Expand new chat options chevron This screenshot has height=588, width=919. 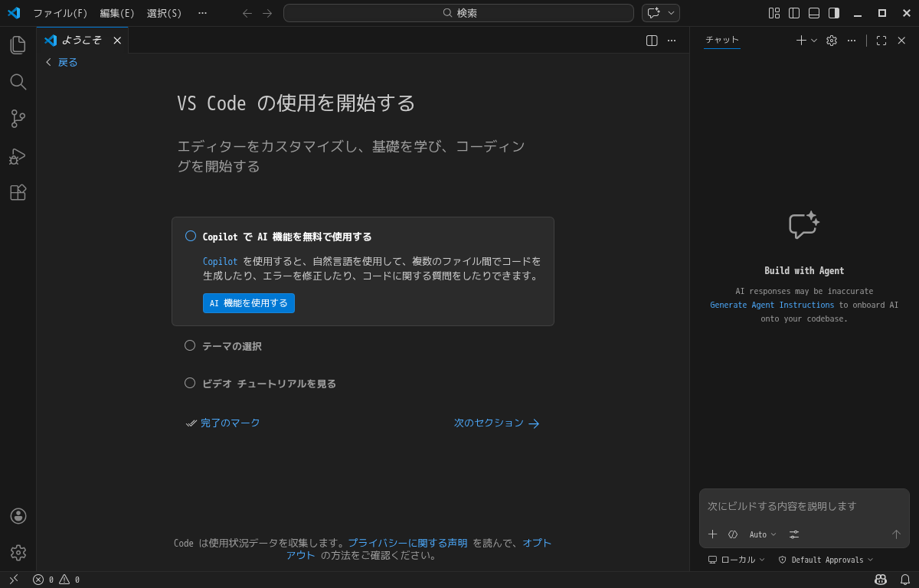click(814, 41)
